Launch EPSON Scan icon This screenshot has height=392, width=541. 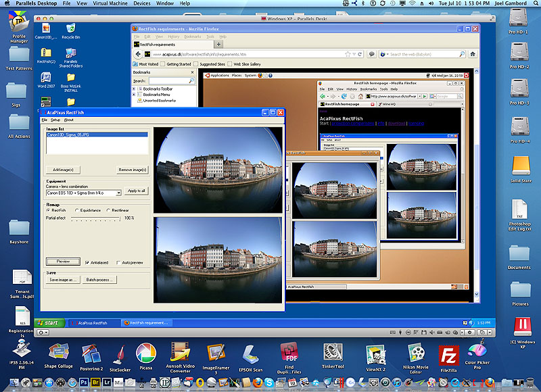point(251,355)
